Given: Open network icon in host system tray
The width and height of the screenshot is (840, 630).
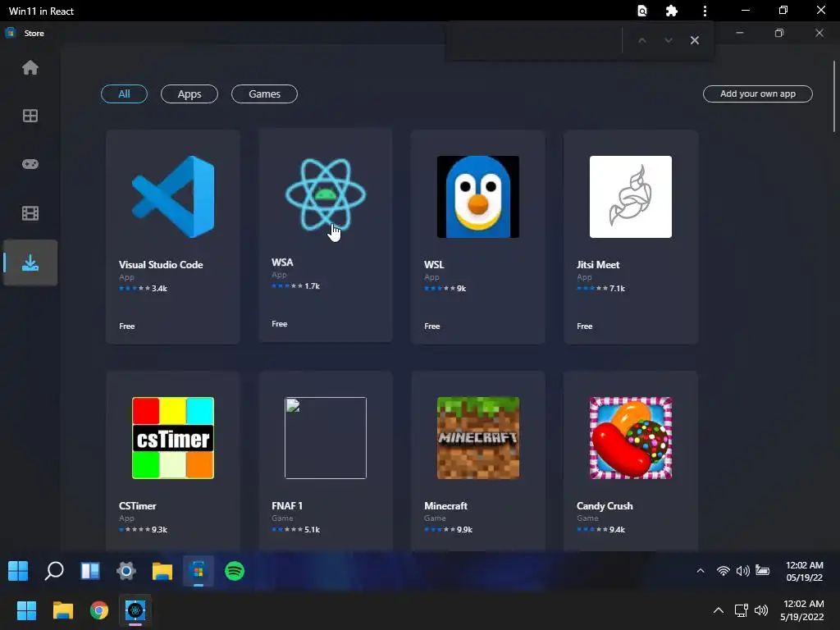Looking at the screenshot, I should (741, 610).
